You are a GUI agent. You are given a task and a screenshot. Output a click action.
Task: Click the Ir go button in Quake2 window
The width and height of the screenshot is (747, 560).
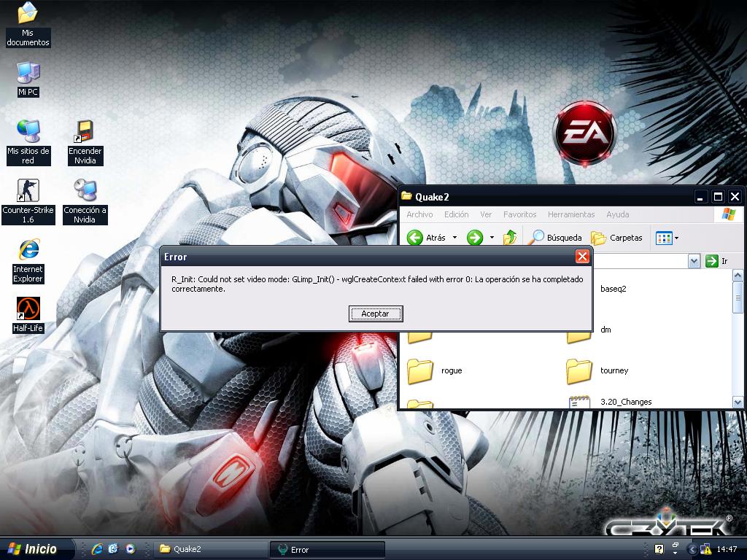click(716, 260)
